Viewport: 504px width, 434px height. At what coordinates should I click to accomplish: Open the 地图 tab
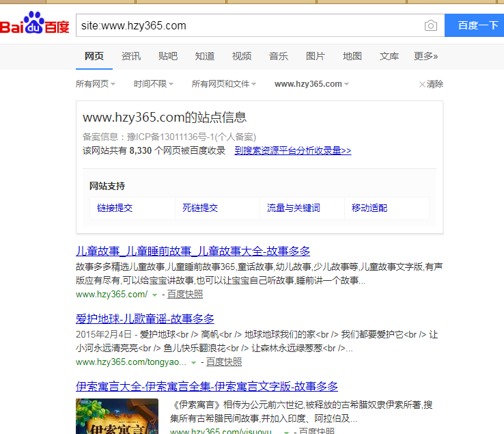[x=352, y=56]
